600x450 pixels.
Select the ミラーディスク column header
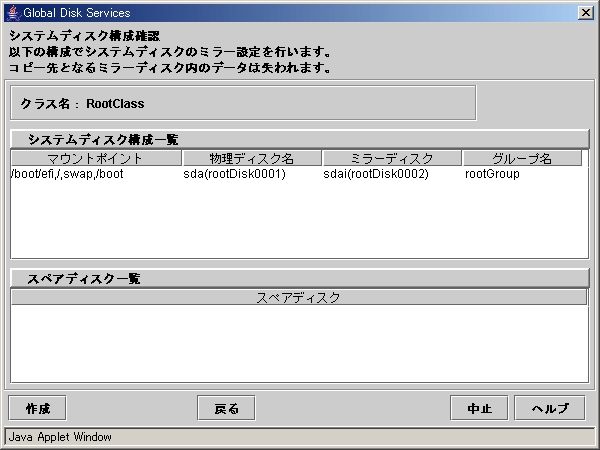pos(392,158)
